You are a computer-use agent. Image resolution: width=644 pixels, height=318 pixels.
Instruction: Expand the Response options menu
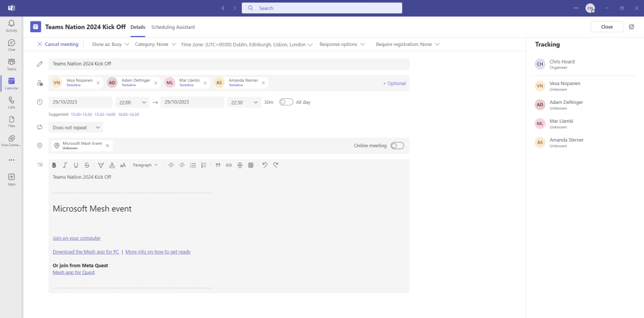click(343, 45)
